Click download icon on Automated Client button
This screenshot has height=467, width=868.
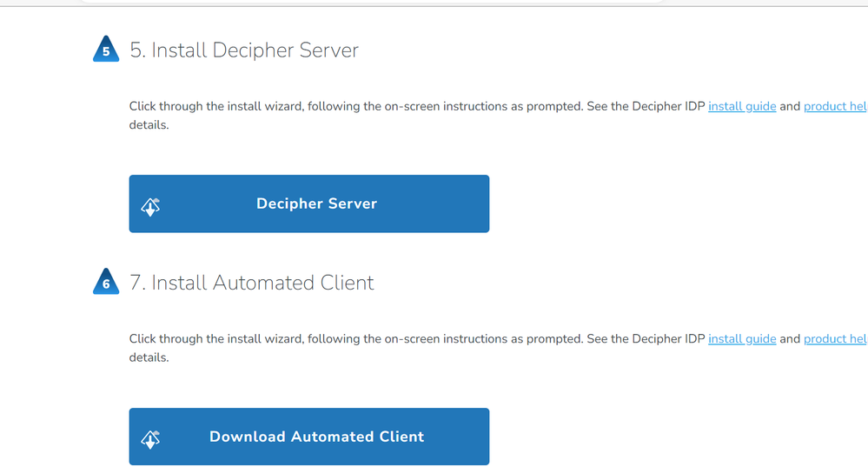click(x=150, y=439)
